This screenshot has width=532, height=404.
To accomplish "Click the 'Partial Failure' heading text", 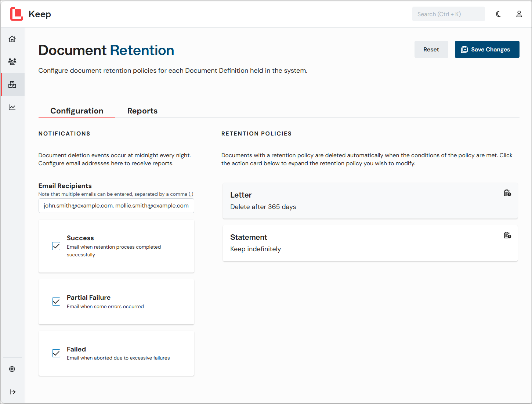I will pyautogui.click(x=88, y=297).
